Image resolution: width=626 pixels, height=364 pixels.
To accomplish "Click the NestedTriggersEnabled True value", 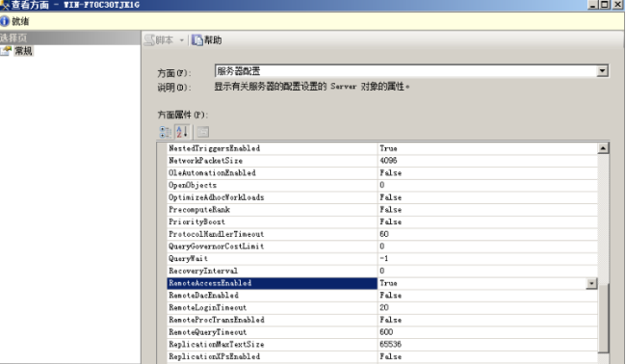I will 388,148.
